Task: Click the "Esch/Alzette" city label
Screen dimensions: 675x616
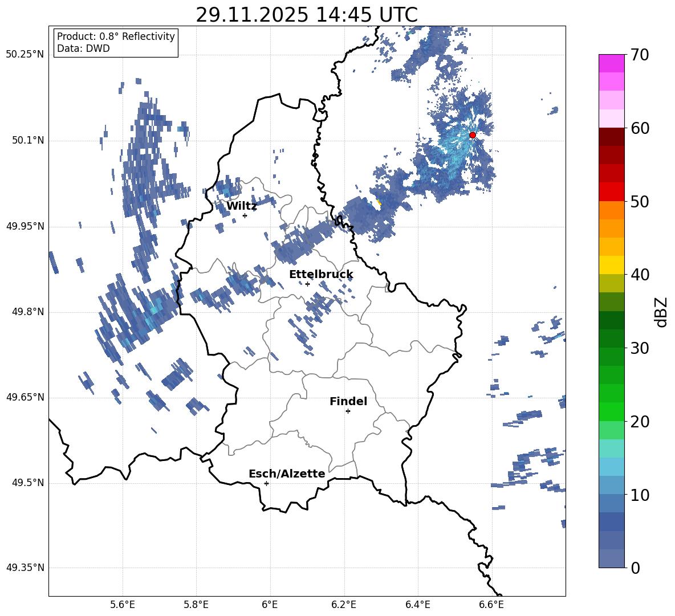Action: pyautogui.click(x=287, y=474)
